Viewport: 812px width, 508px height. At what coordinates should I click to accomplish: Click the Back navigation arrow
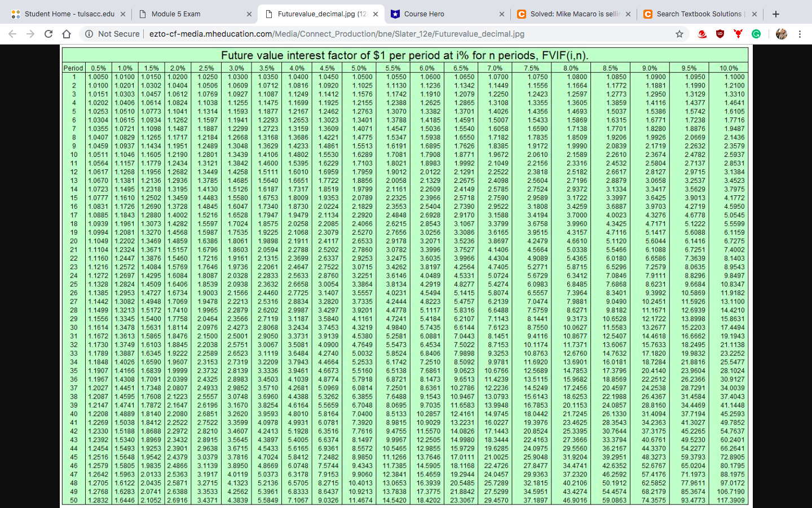click(12, 34)
